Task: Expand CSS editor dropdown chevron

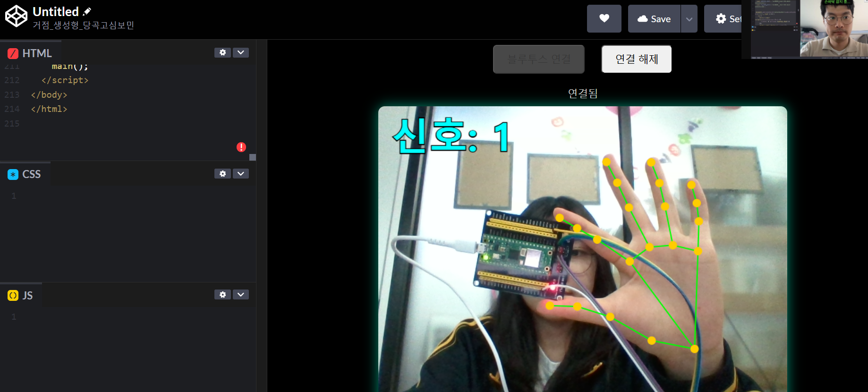Action: point(241,174)
